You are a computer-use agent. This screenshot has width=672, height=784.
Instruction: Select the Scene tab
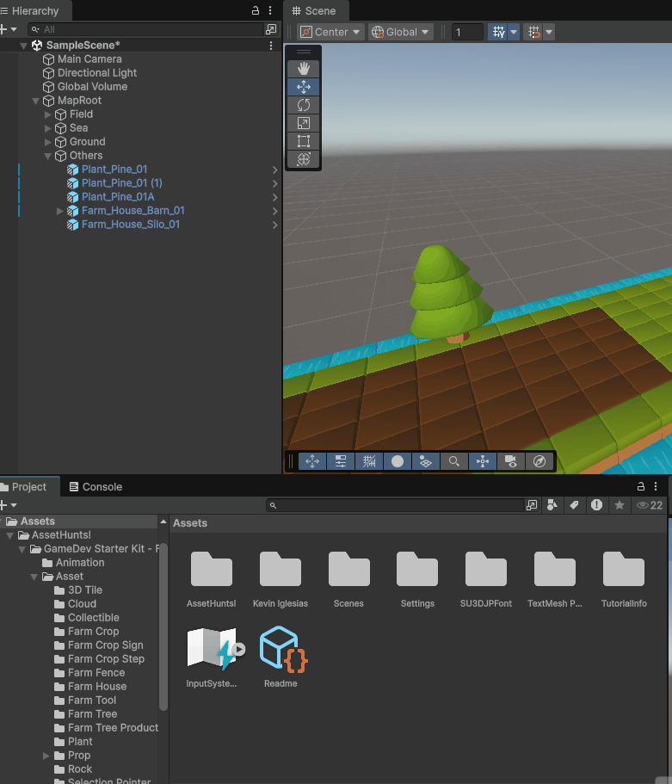tap(316, 11)
